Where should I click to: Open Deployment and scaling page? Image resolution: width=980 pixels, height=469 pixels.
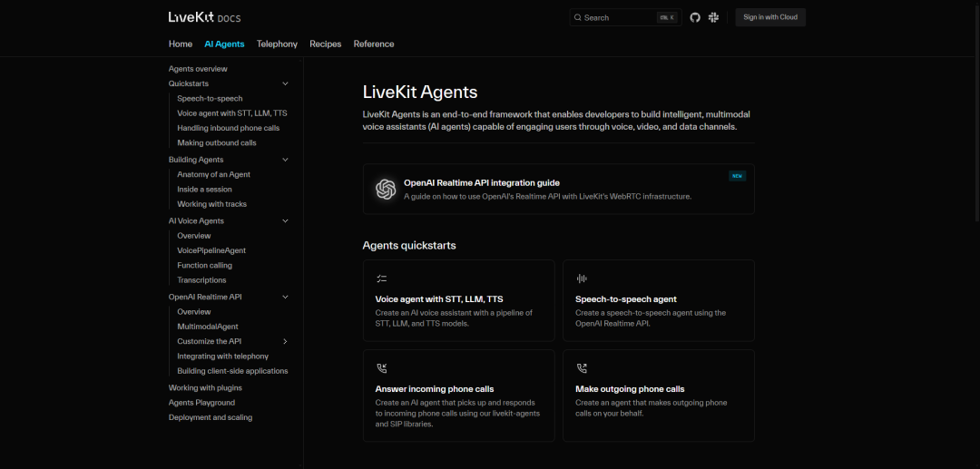click(x=211, y=418)
